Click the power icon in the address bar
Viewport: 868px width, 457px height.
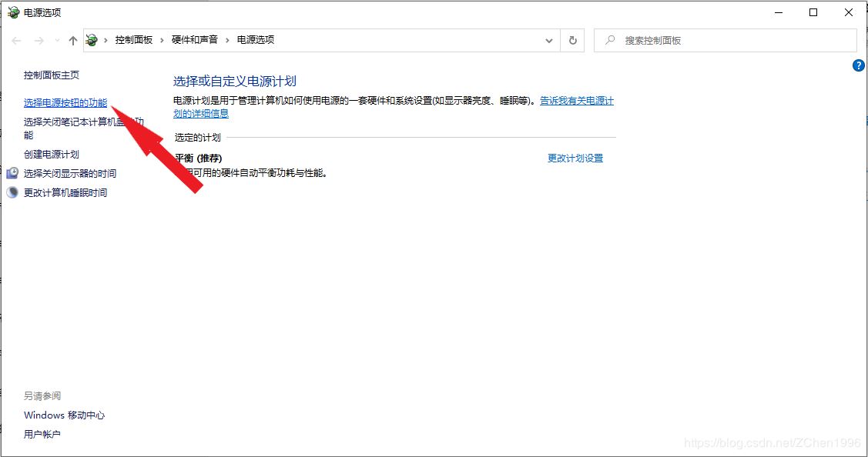(x=92, y=40)
